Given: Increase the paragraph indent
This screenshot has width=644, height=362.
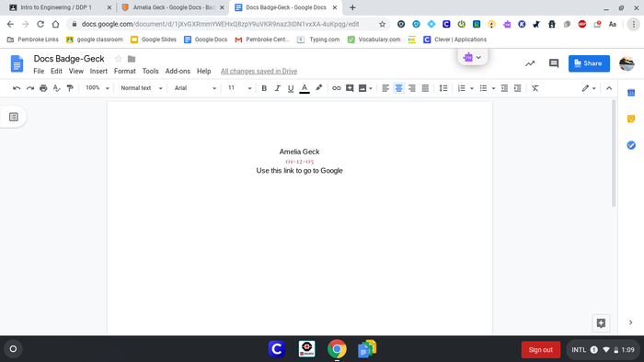Looking at the screenshot, I should pos(517,88).
